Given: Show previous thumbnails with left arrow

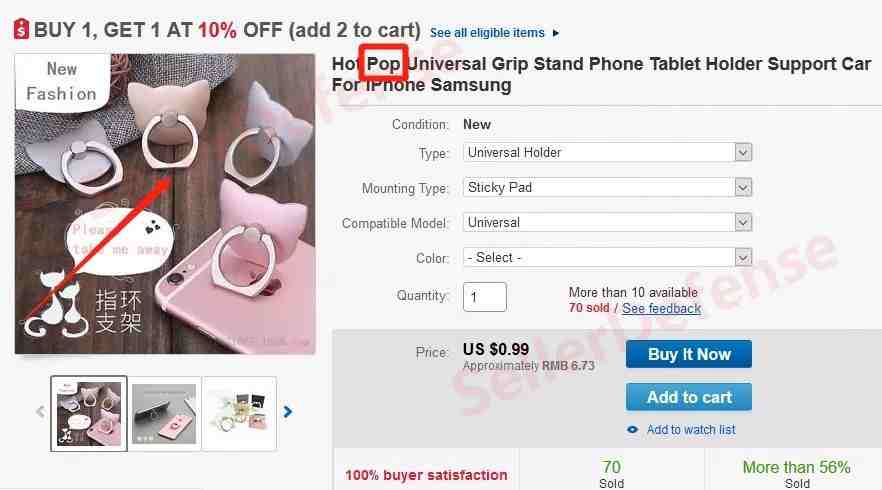Looking at the screenshot, I should pyautogui.click(x=40, y=412).
